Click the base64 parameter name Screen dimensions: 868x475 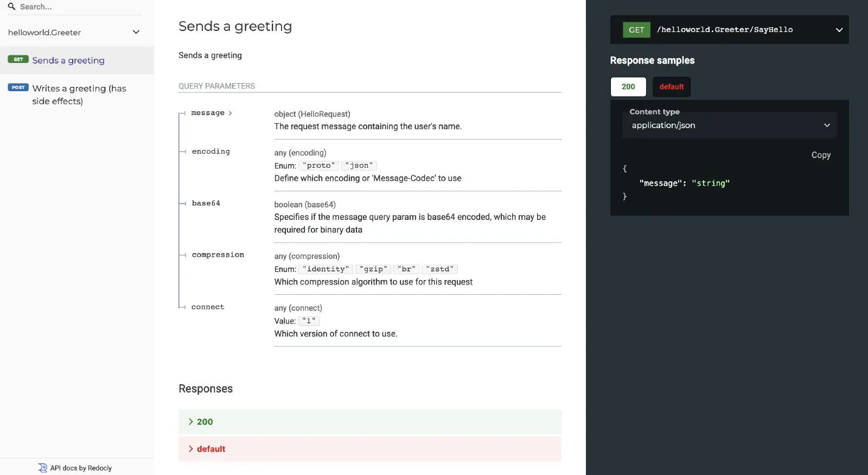(206, 203)
